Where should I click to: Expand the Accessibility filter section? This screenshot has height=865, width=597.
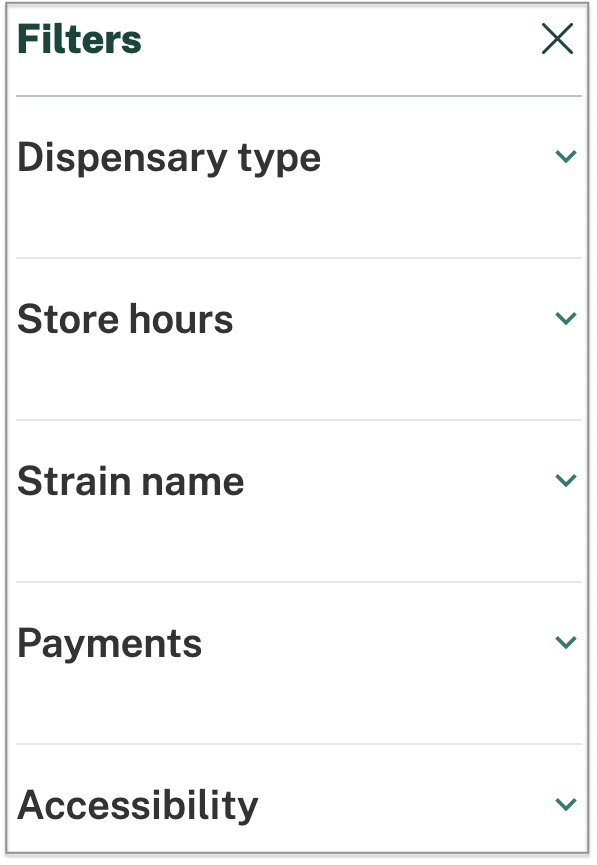298,798
